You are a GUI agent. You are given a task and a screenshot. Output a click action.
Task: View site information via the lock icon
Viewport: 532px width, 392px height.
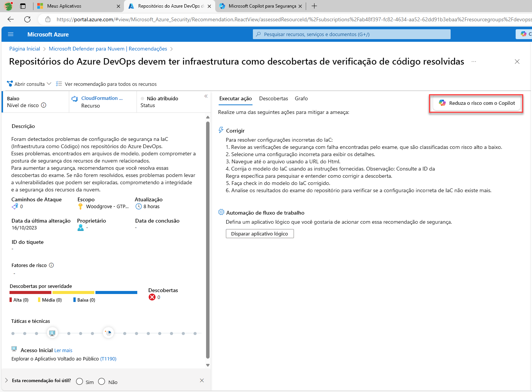48,19
